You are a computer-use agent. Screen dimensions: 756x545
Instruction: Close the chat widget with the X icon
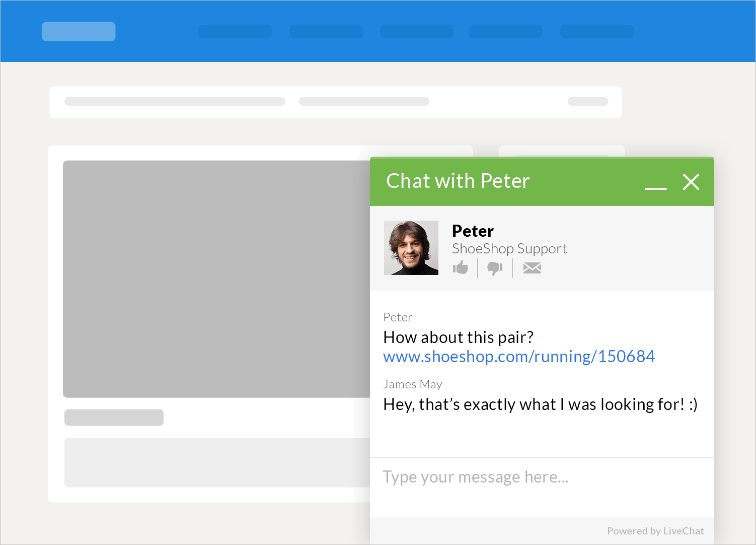pos(691,182)
